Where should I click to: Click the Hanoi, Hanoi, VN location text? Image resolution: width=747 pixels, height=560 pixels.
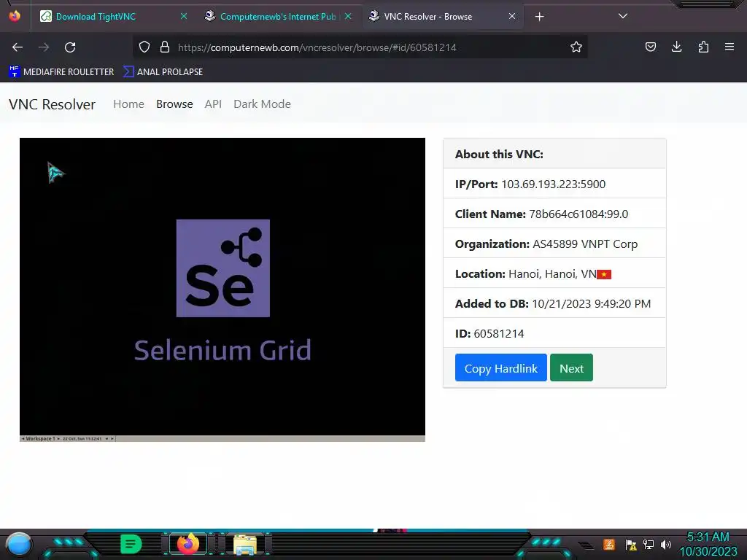point(552,274)
